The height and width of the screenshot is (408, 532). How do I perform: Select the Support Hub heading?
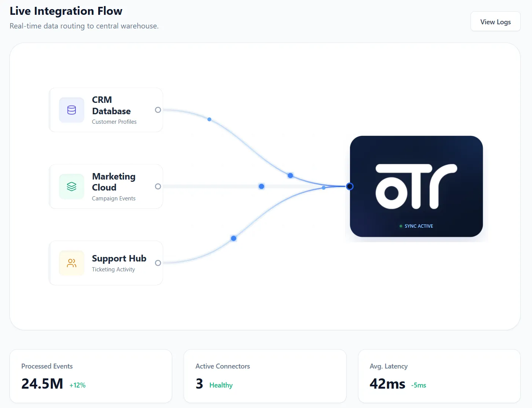click(119, 258)
